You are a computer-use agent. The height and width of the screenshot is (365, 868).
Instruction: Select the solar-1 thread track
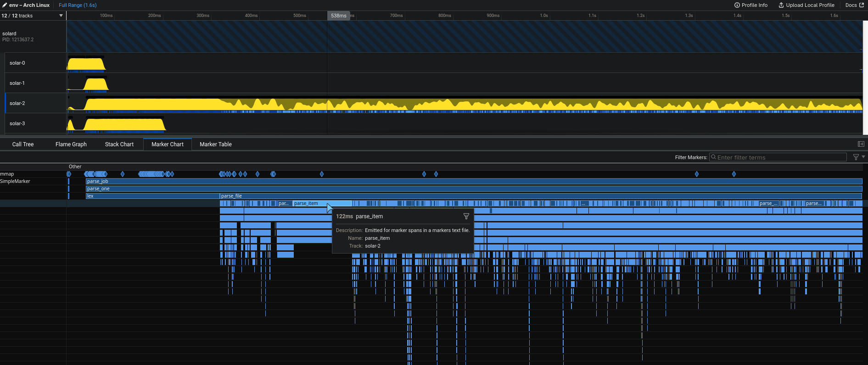pos(35,83)
